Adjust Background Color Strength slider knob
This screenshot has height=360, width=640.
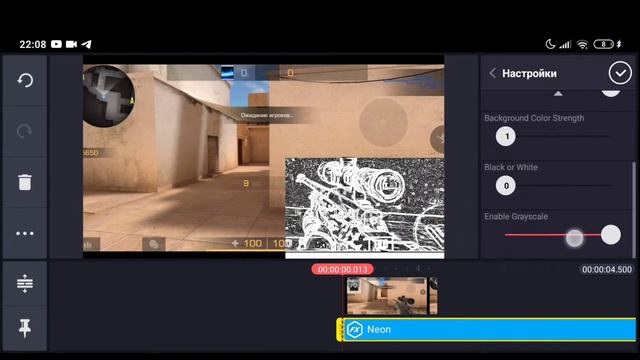(506, 136)
